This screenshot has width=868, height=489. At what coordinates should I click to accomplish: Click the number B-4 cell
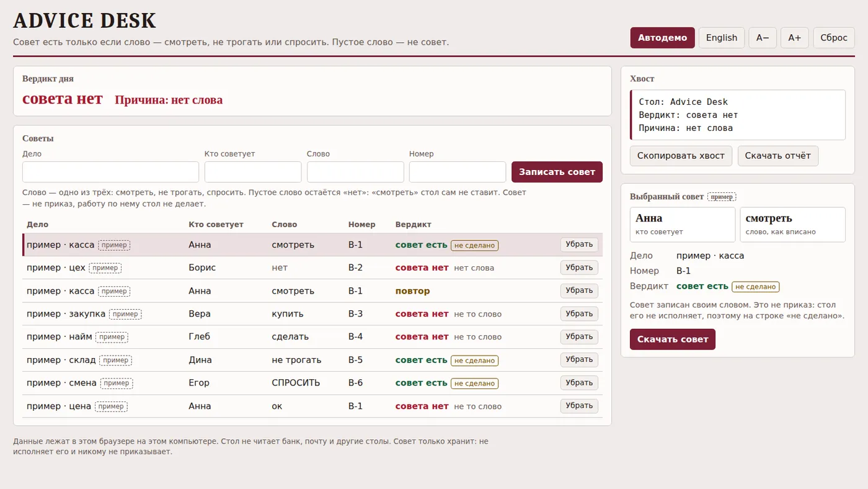[x=355, y=337]
